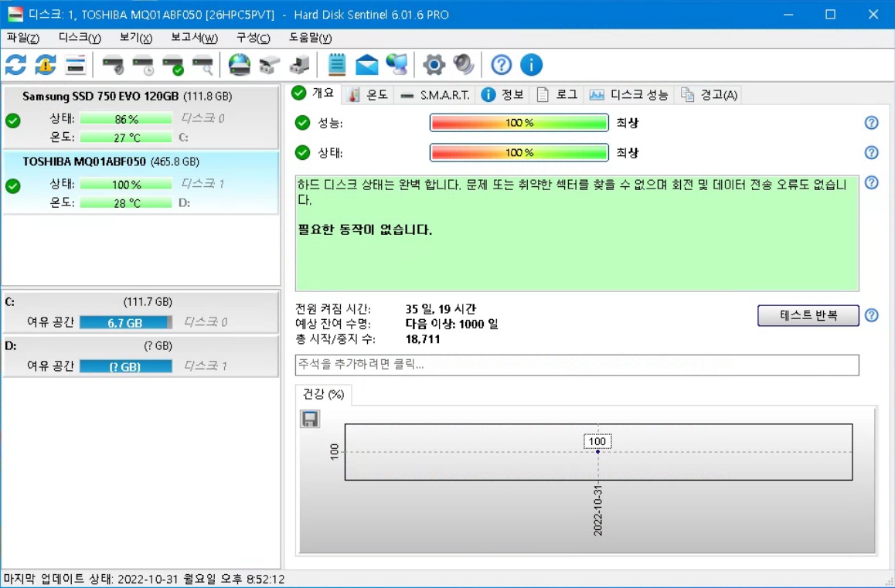Click the estimated lifetime value 다음 이상: 1000 일
Image resolution: width=895 pixels, height=588 pixels.
[451, 324]
